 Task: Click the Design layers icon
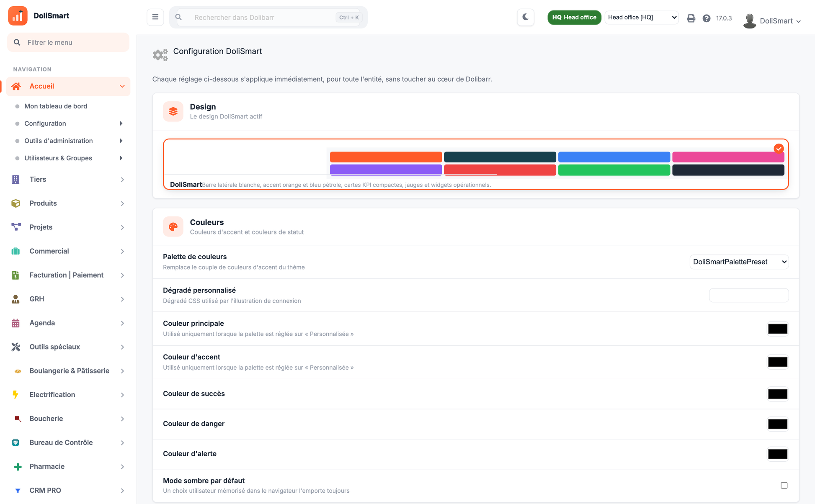(173, 111)
